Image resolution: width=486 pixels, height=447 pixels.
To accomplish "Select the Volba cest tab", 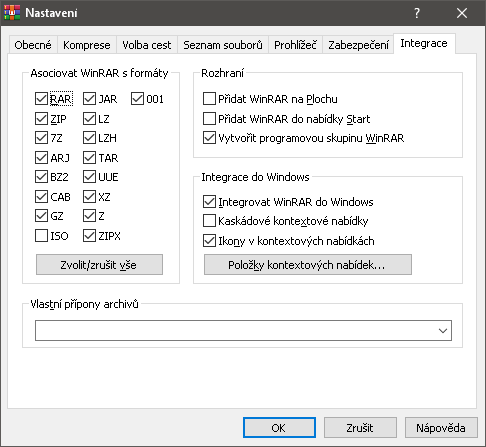I will point(147,45).
